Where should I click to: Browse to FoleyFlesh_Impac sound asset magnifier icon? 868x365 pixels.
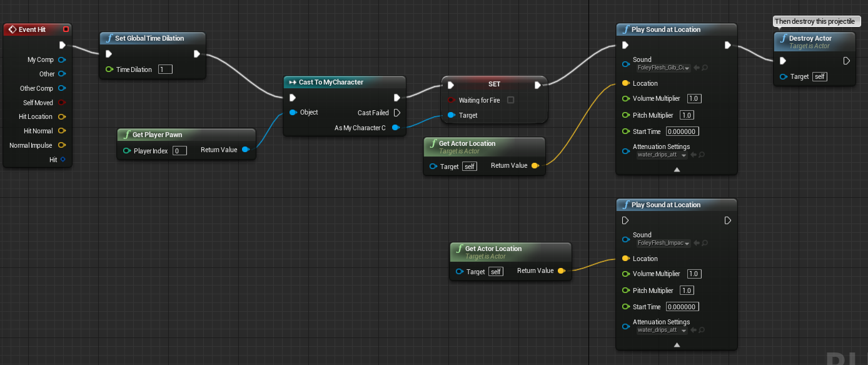[704, 242]
